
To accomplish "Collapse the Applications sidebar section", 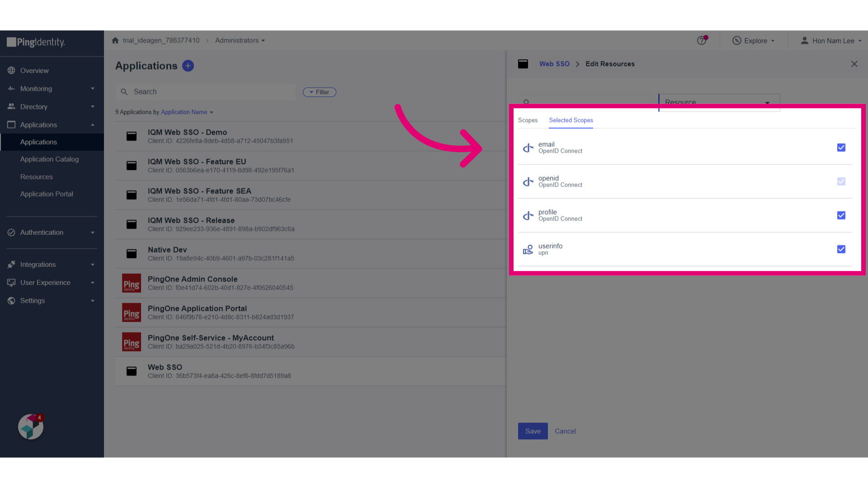I will [x=93, y=125].
